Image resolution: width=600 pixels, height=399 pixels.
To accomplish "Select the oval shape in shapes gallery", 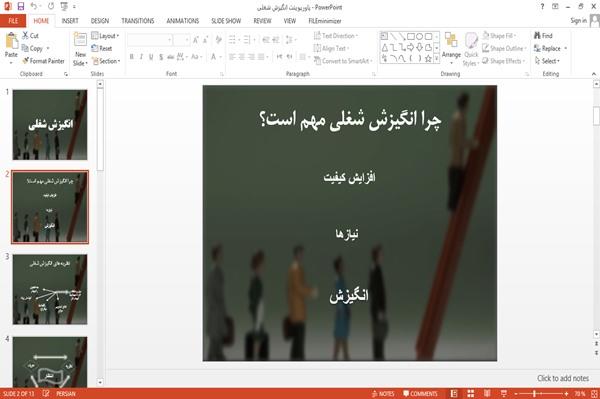I will 419,36.
